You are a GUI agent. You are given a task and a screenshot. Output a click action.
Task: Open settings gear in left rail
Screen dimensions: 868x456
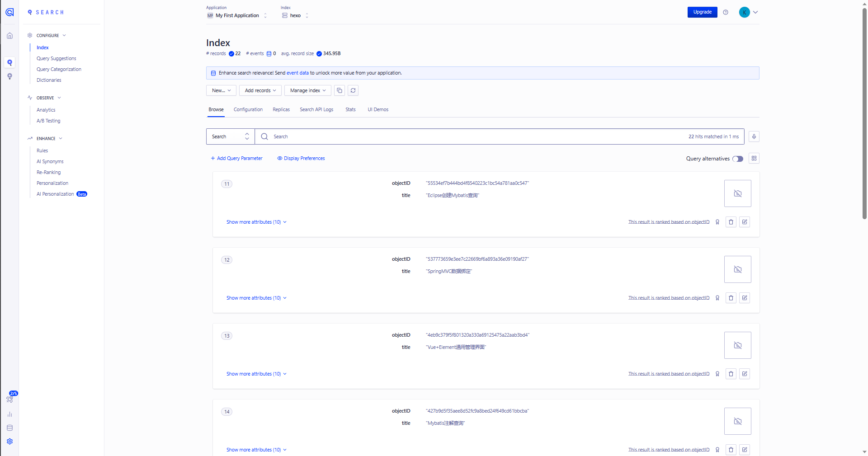click(9, 442)
